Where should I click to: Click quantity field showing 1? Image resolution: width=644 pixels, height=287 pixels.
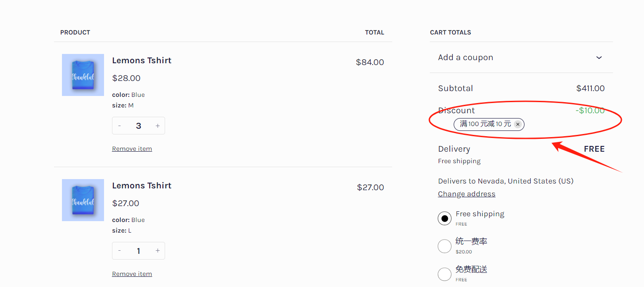tap(139, 251)
